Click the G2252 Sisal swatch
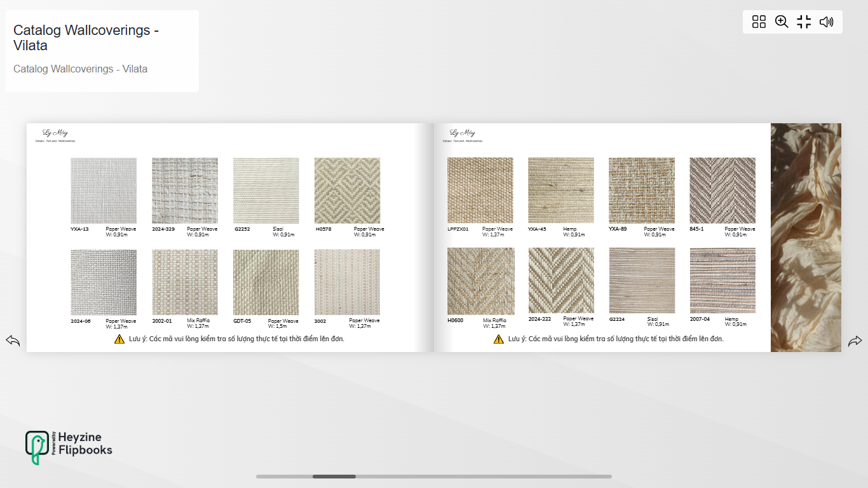 coord(266,191)
